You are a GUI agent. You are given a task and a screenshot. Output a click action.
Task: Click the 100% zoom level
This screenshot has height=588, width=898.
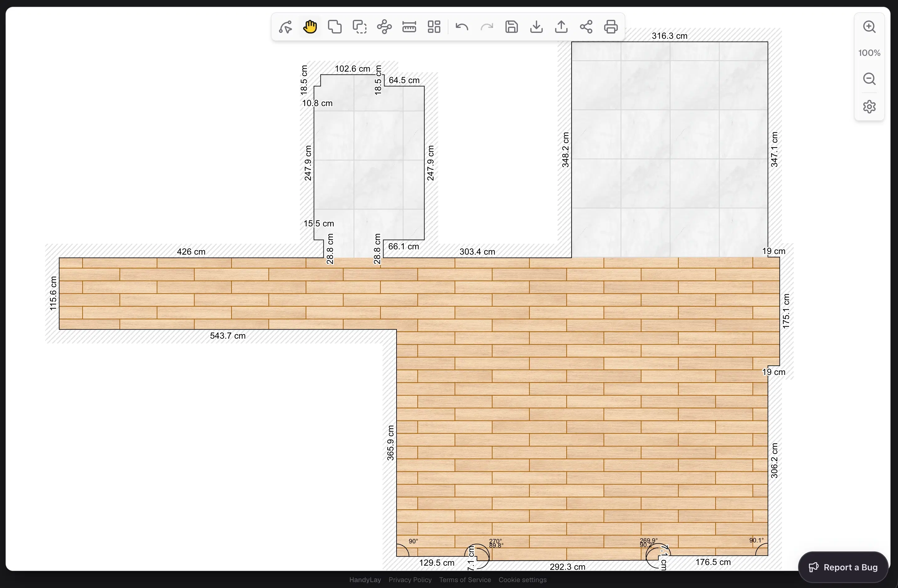click(869, 53)
